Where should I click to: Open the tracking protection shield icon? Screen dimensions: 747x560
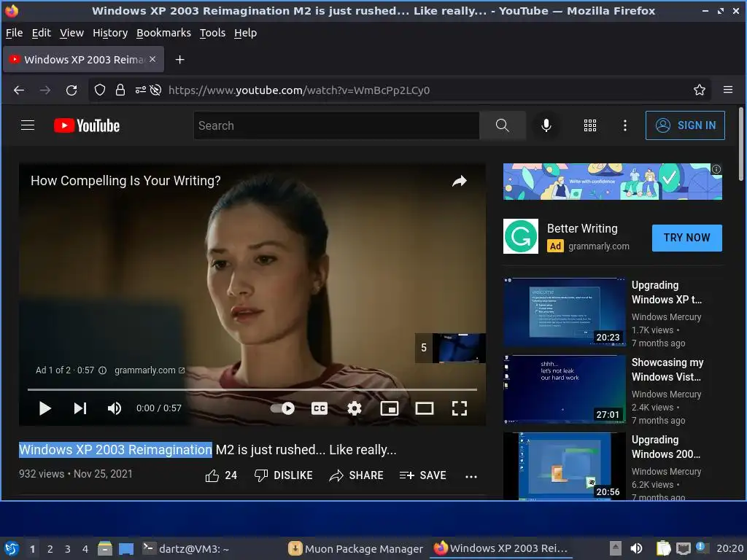tap(99, 90)
